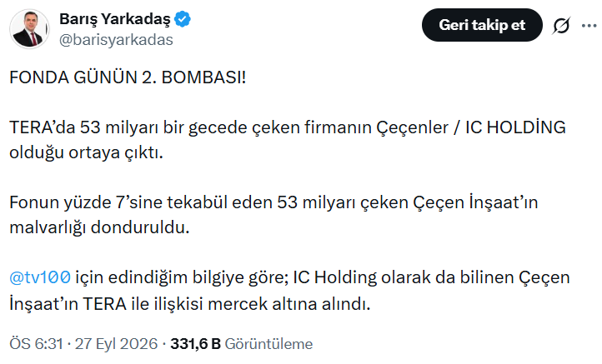Open the Barış Yarkadaş display name link

[x=114, y=19]
